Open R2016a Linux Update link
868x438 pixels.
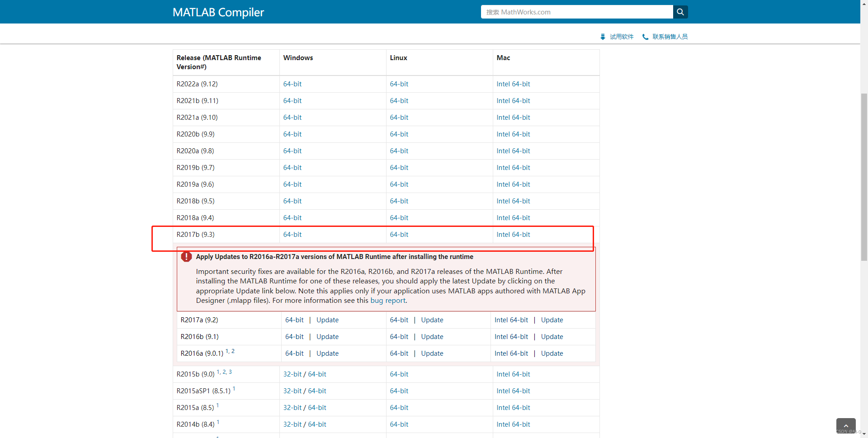432,353
